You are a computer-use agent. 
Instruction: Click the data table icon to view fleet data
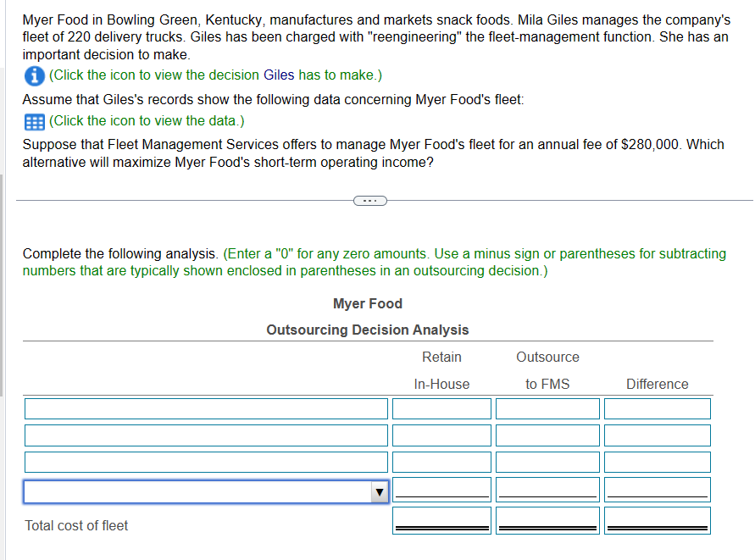tap(34, 121)
